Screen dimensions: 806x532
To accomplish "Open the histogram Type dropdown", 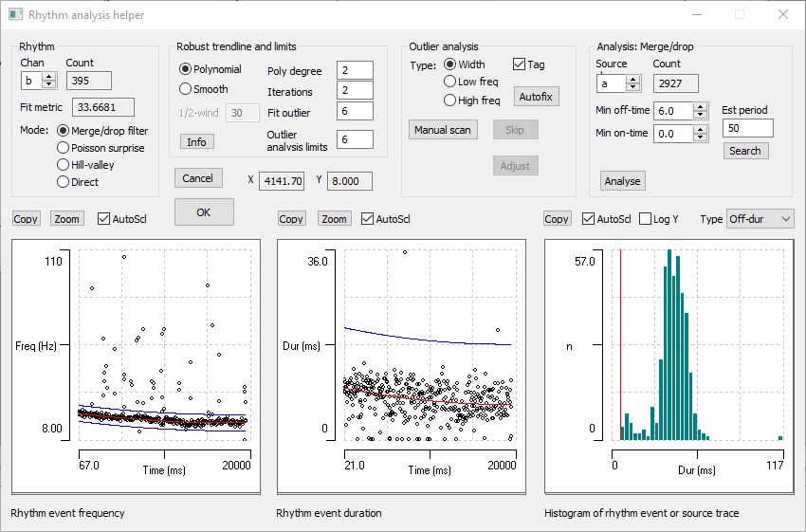I will [x=760, y=219].
